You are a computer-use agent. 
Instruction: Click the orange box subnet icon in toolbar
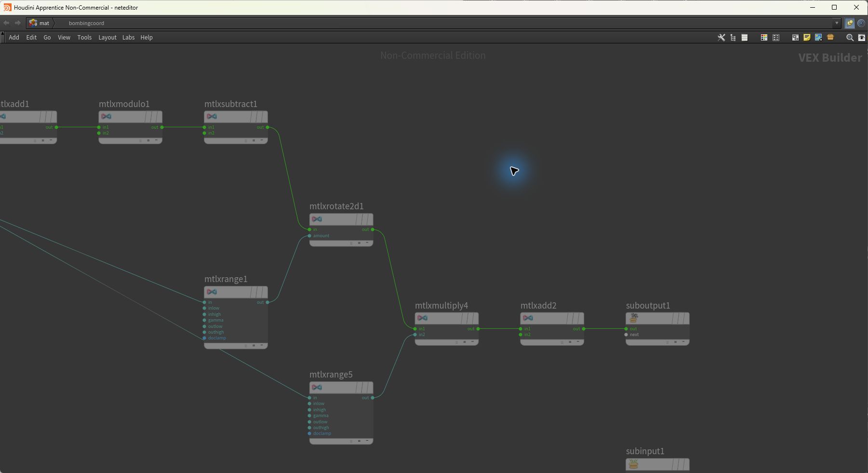(830, 37)
